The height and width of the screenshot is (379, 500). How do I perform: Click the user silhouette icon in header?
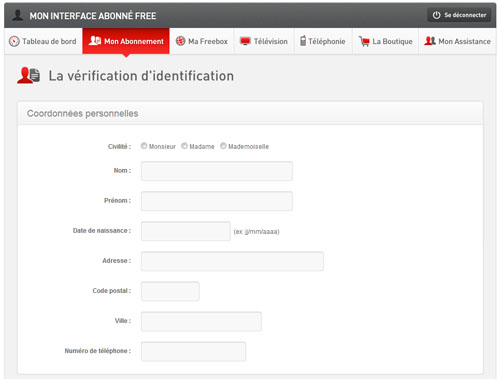click(18, 15)
